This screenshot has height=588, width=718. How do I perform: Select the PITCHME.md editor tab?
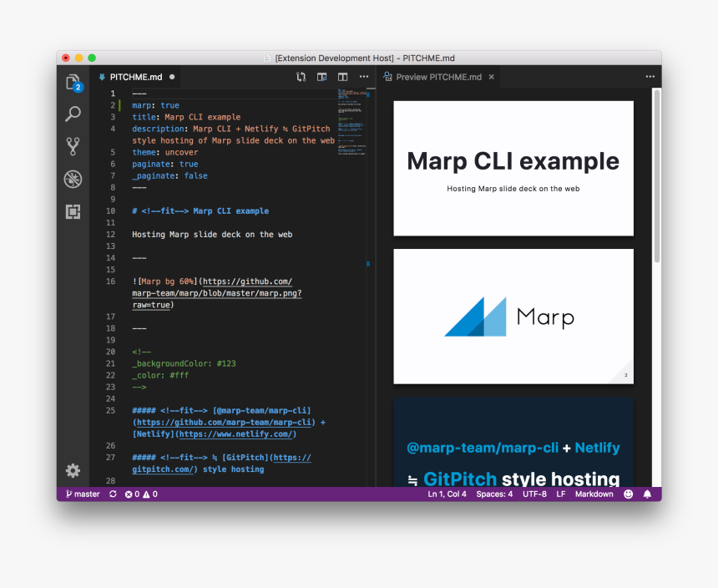click(135, 77)
